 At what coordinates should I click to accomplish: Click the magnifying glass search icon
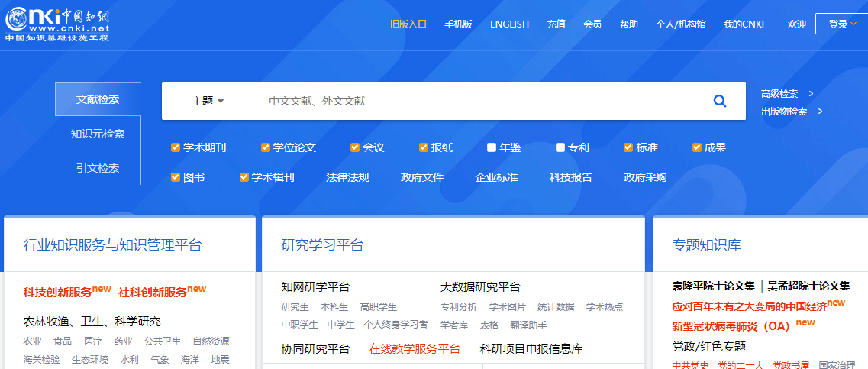tap(719, 101)
